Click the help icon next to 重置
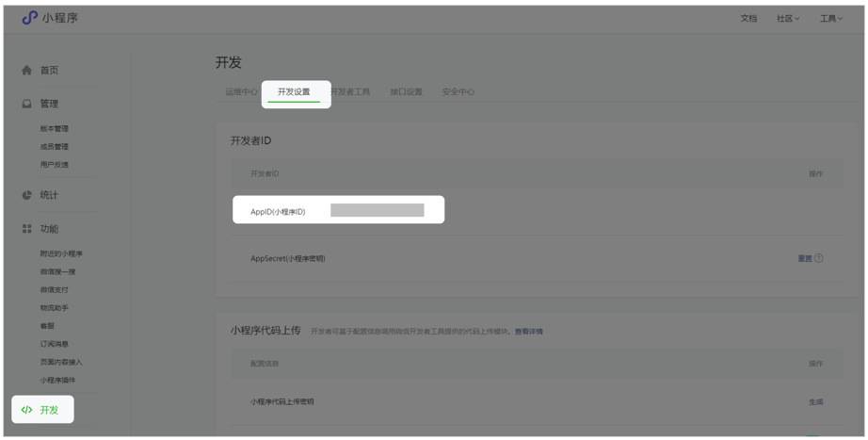The height and width of the screenshot is (440, 868). [819, 258]
